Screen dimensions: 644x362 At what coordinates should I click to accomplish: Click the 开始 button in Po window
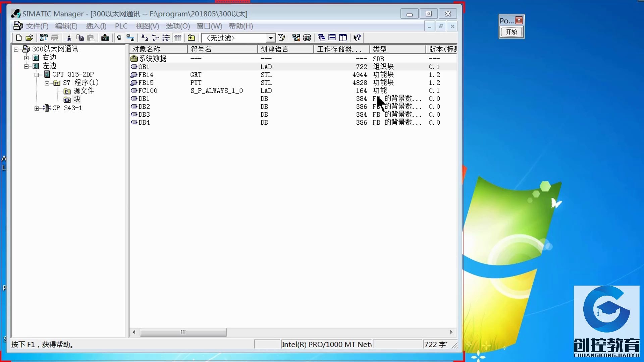pos(512,32)
